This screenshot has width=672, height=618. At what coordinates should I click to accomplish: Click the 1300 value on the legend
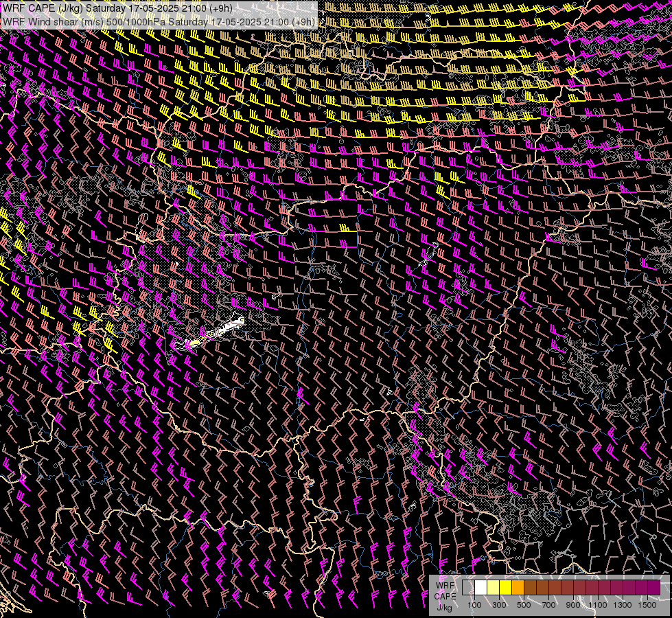(x=623, y=605)
